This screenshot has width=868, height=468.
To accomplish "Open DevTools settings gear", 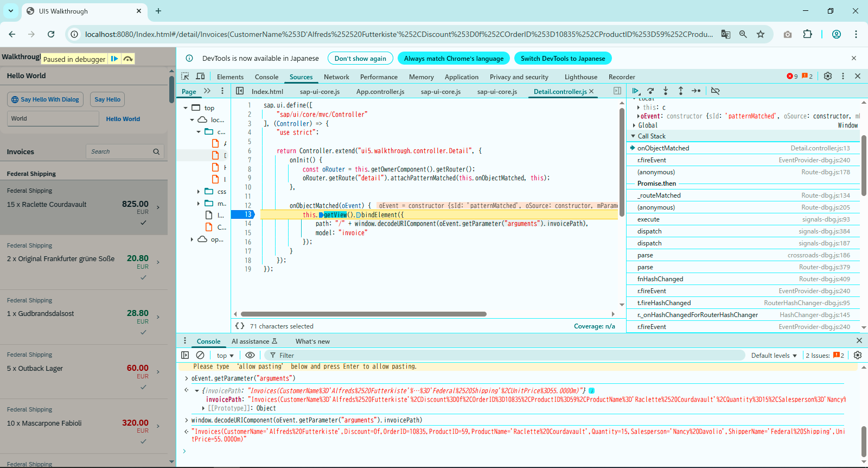I will click(828, 77).
